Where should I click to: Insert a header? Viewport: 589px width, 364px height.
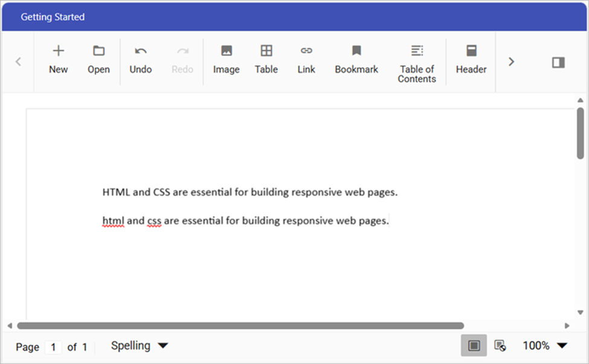[471, 59]
